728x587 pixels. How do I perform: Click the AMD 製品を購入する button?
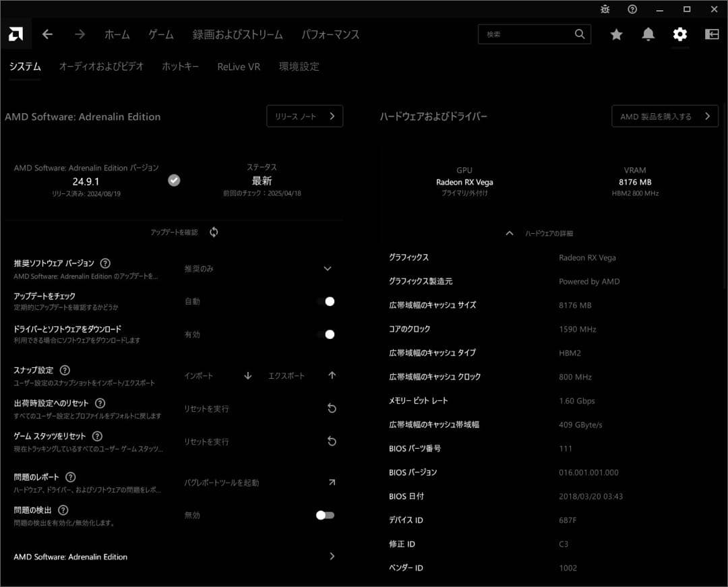665,116
